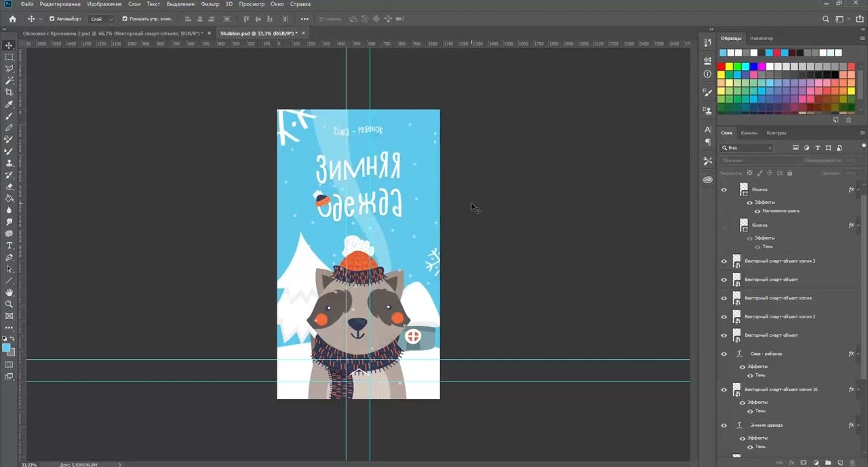Image resolution: width=868 pixels, height=467 pixels.
Task: Select the Eraser tool
Action: point(9,187)
